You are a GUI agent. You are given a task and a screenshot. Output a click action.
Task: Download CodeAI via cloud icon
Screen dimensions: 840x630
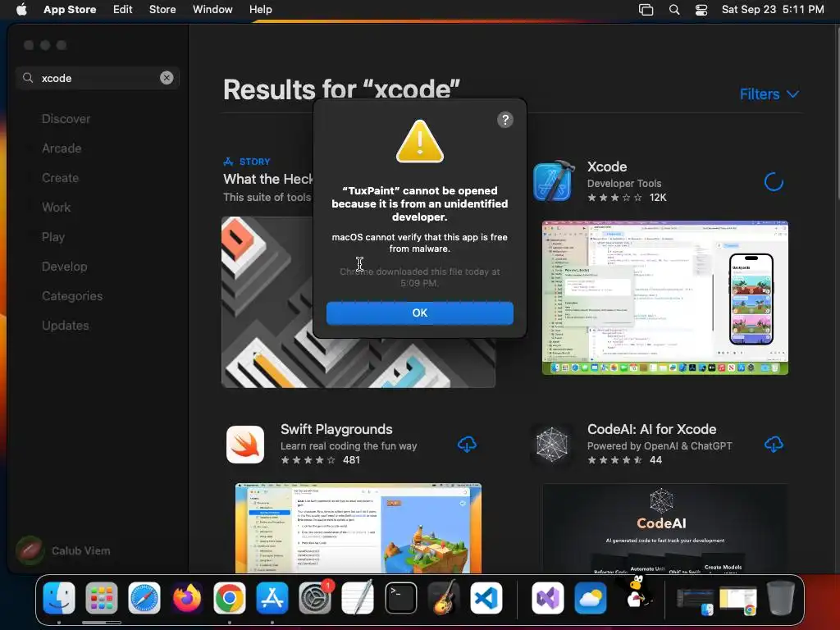(774, 444)
